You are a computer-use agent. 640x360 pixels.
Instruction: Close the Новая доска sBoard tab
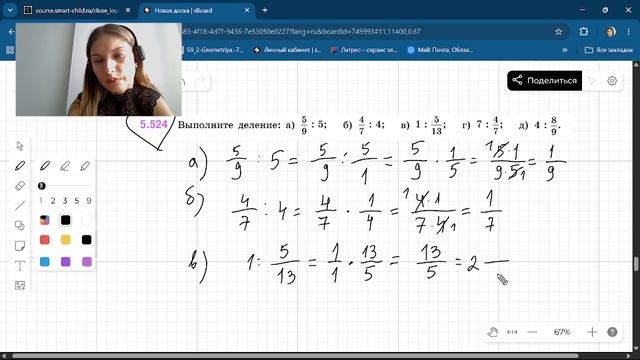[247, 10]
